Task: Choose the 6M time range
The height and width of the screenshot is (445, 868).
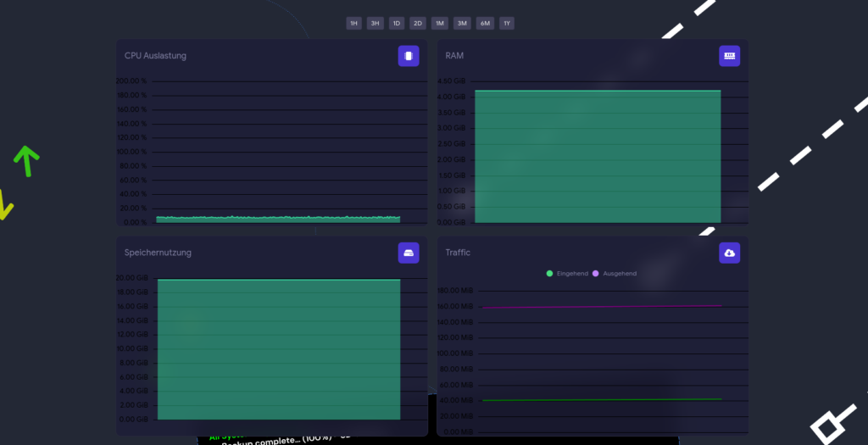Action: 485,23
